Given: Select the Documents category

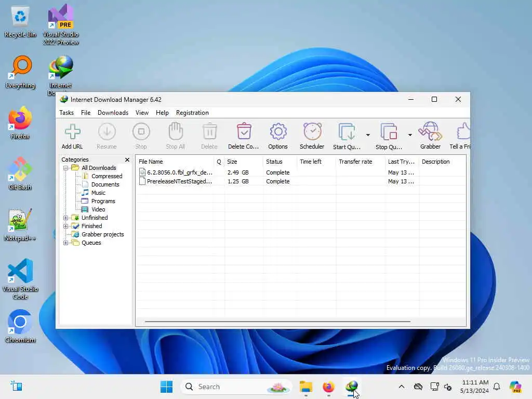Looking at the screenshot, I should [x=105, y=184].
